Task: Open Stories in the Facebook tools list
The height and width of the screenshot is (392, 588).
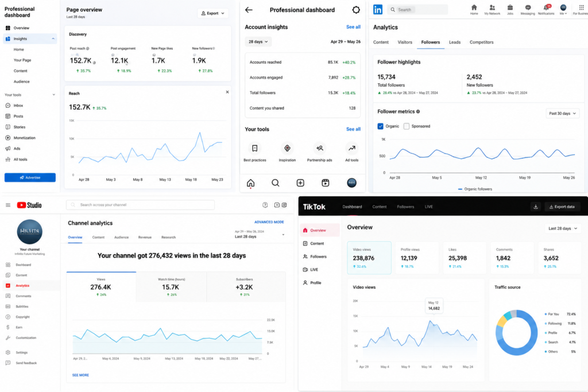Action: pyautogui.click(x=16, y=127)
